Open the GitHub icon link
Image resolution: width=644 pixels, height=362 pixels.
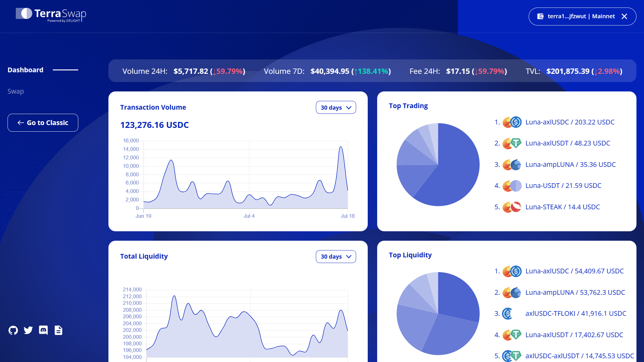click(13, 330)
